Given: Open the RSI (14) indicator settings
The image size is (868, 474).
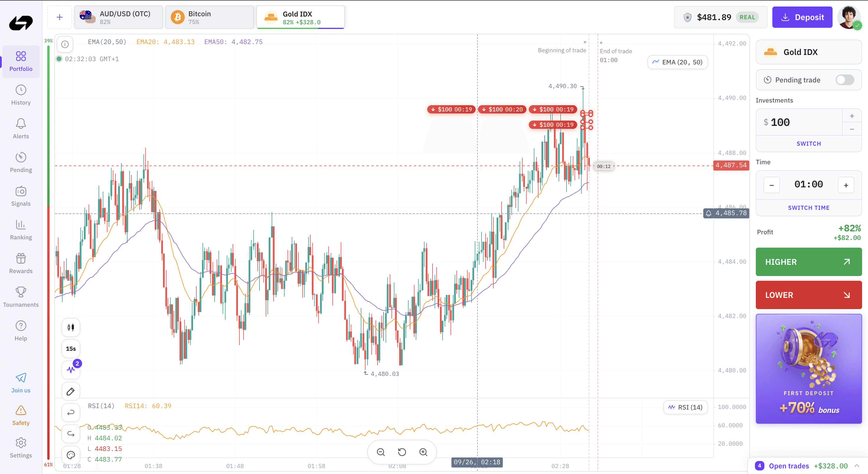Looking at the screenshot, I should [686, 407].
